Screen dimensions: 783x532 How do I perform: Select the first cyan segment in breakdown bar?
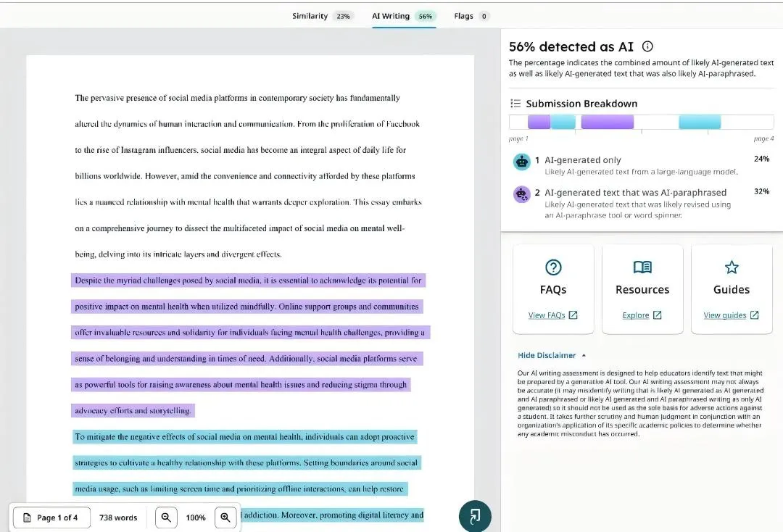[563, 122]
